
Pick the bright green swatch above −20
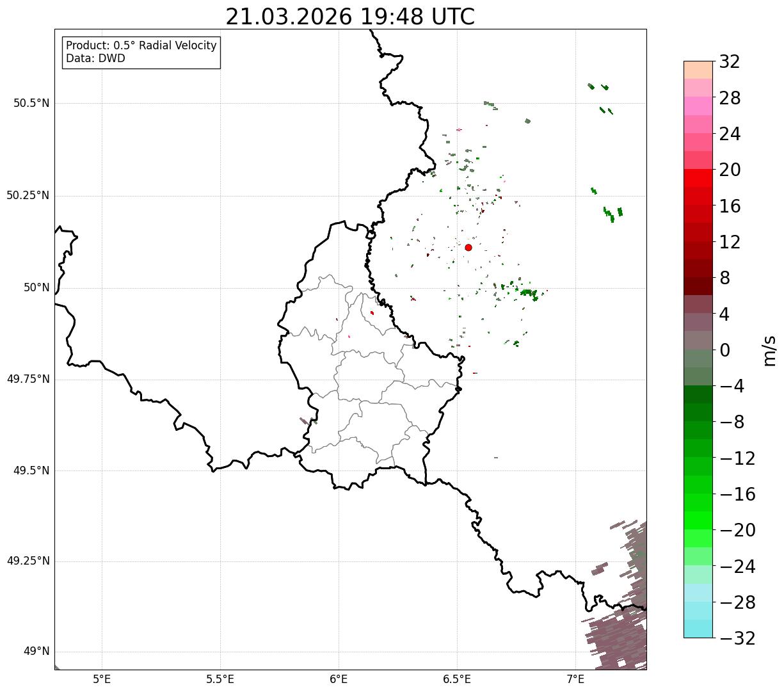[698, 520]
